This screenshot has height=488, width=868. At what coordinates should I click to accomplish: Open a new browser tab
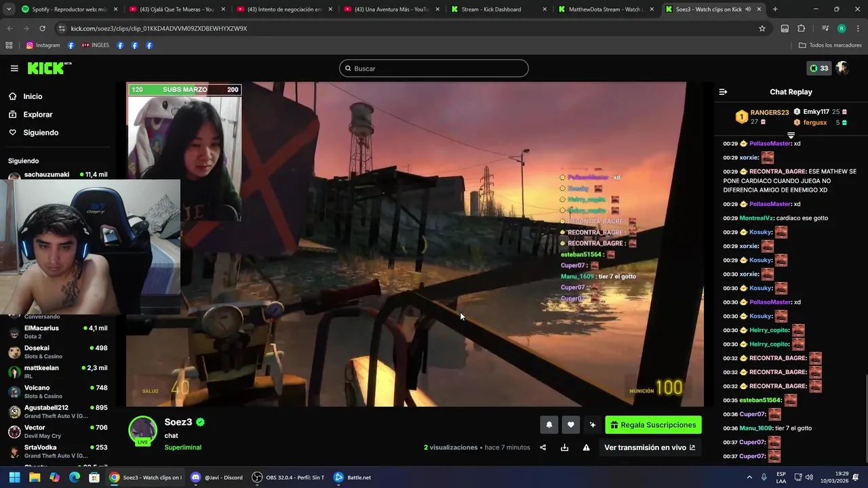(x=775, y=9)
